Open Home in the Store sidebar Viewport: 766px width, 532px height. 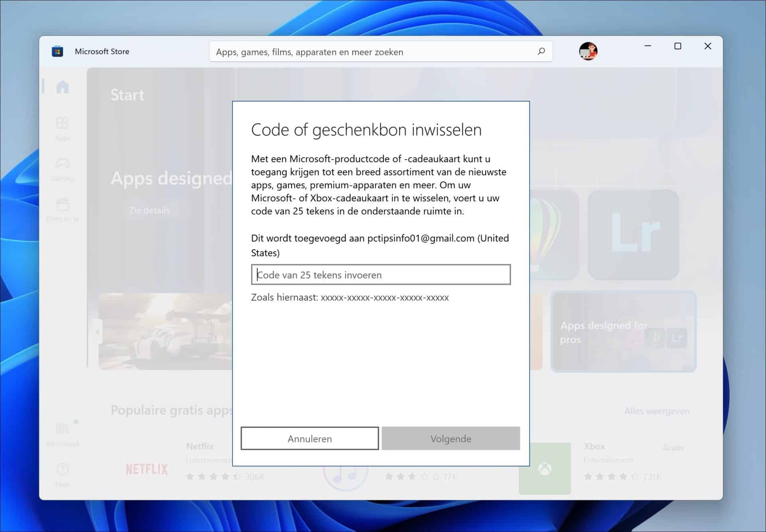63,87
